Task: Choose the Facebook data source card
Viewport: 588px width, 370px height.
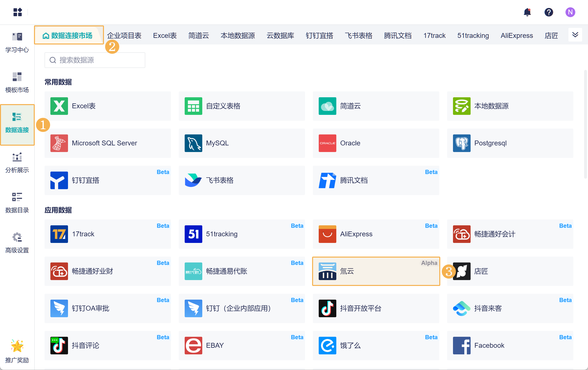Action: tap(510, 346)
